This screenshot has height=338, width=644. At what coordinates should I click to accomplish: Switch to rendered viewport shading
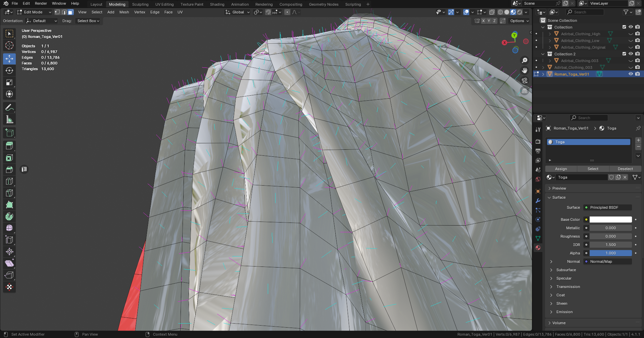coord(519,12)
